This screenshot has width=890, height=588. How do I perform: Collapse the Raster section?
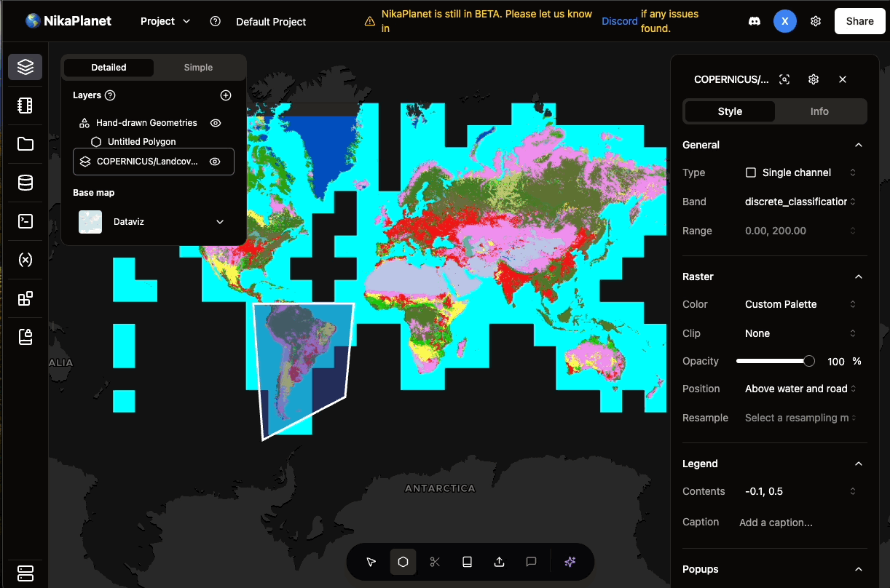[x=858, y=277]
